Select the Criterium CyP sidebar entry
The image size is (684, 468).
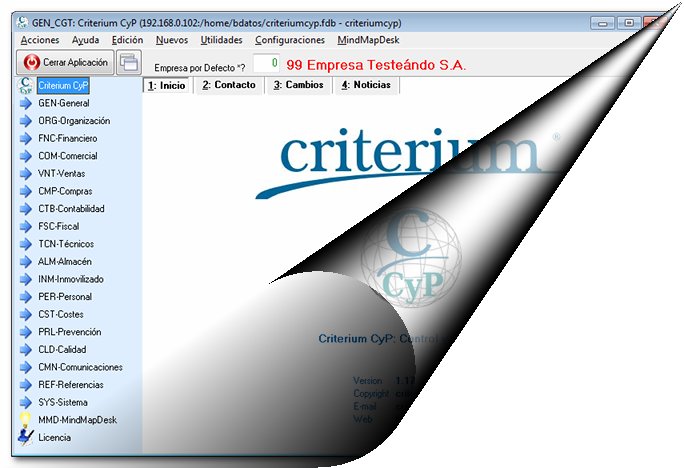tap(63, 85)
